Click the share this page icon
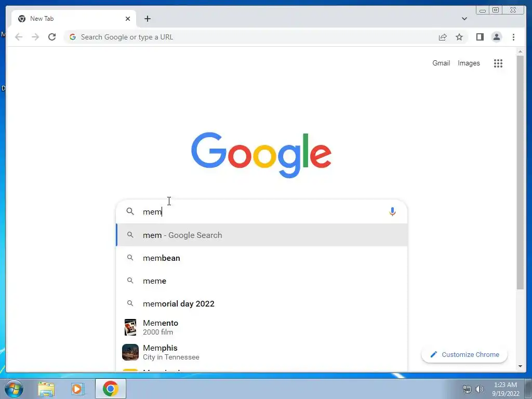532x399 pixels. [443, 37]
